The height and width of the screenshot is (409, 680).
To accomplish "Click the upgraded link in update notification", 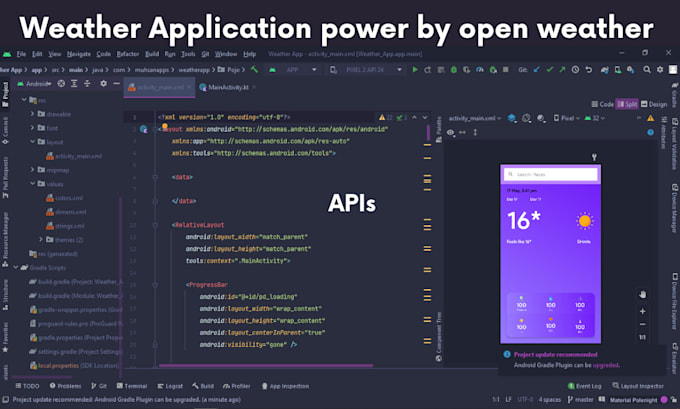I will (x=605, y=365).
